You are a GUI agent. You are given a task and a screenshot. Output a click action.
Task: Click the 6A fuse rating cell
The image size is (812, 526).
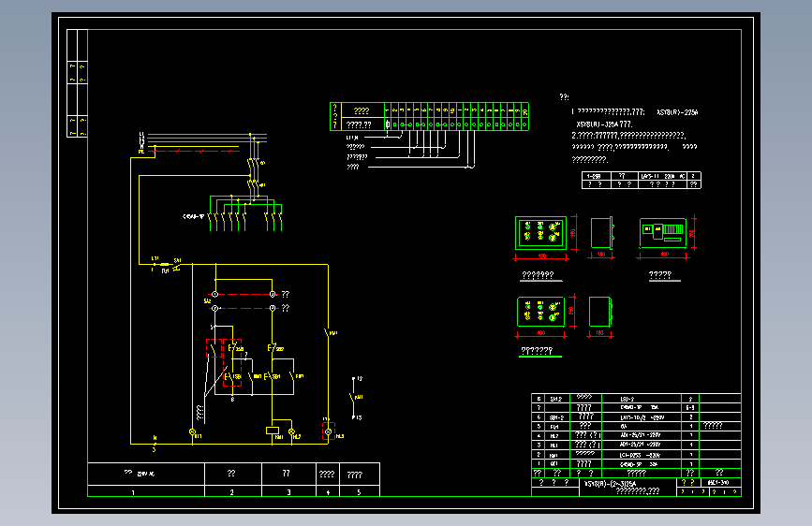[x=642, y=427]
